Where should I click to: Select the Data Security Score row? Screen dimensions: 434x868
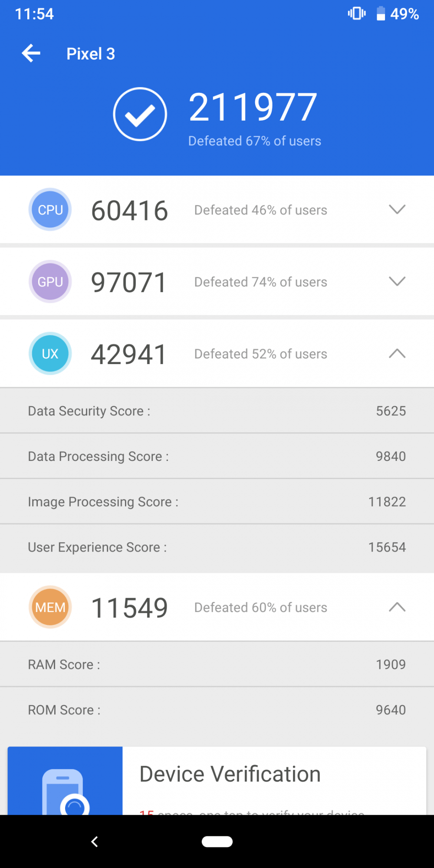pos(217,411)
